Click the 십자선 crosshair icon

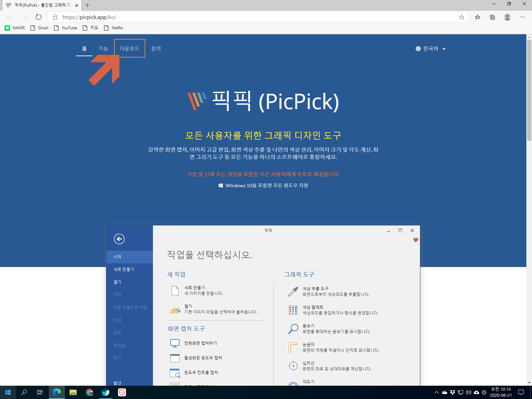click(293, 366)
